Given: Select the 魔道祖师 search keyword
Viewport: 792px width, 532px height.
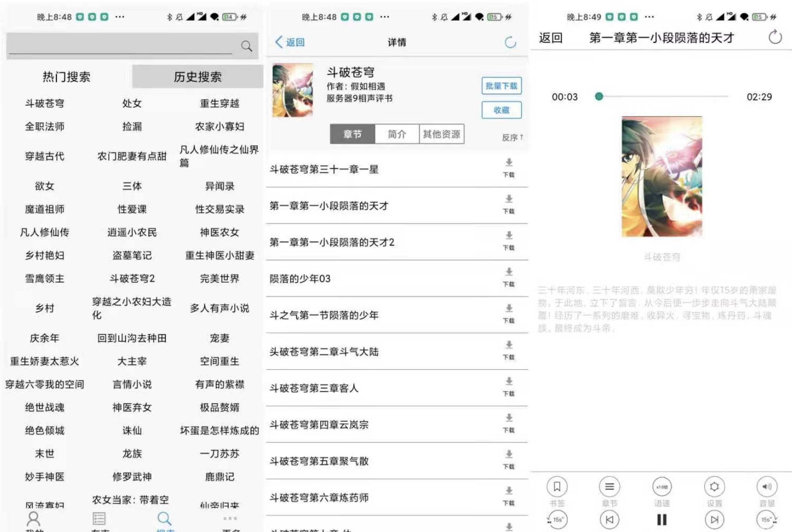Looking at the screenshot, I should click(x=45, y=209).
